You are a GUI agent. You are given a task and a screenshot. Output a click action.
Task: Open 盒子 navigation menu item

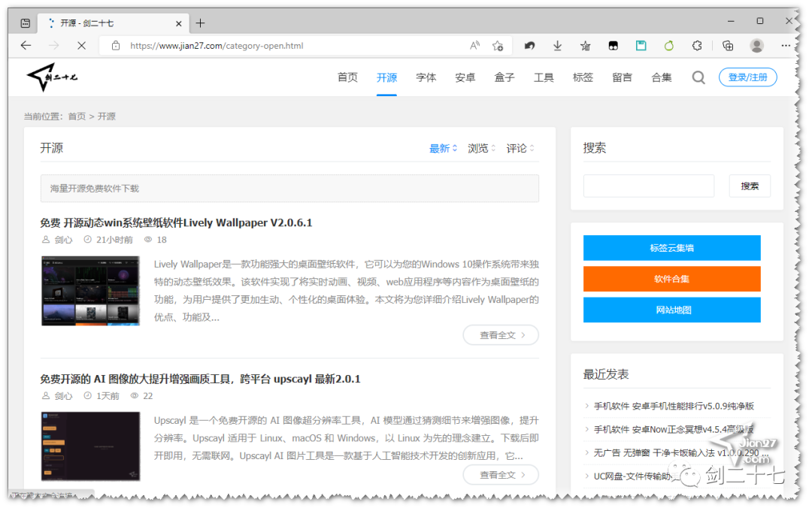(x=504, y=77)
